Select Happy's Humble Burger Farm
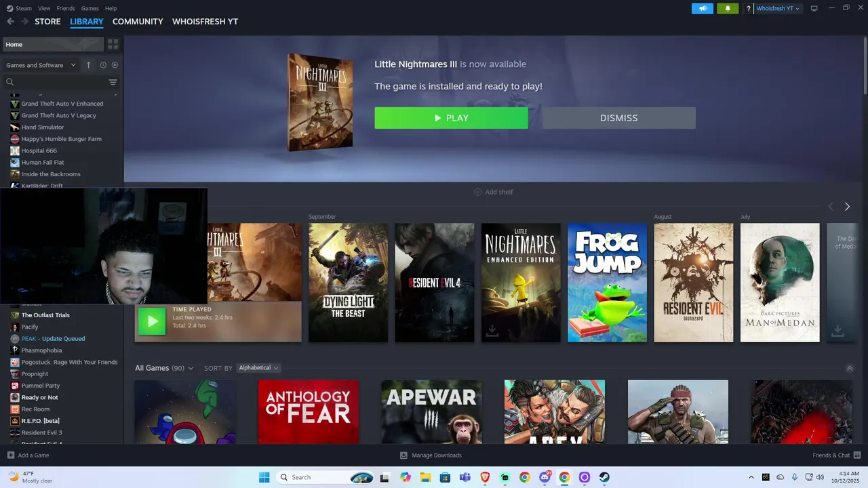Image resolution: width=868 pixels, height=488 pixels. [x=62, y=139]
